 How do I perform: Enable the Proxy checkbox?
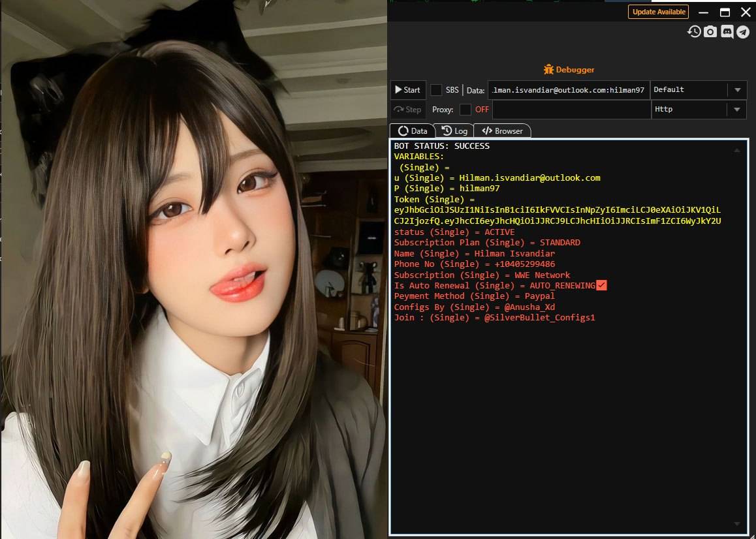point(465,110)
